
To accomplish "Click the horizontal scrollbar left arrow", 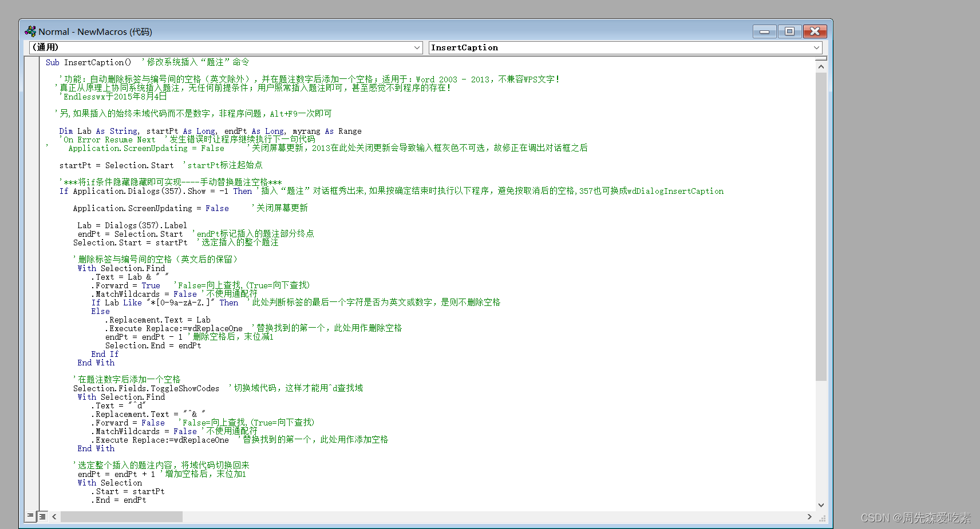I will [54, 516].
